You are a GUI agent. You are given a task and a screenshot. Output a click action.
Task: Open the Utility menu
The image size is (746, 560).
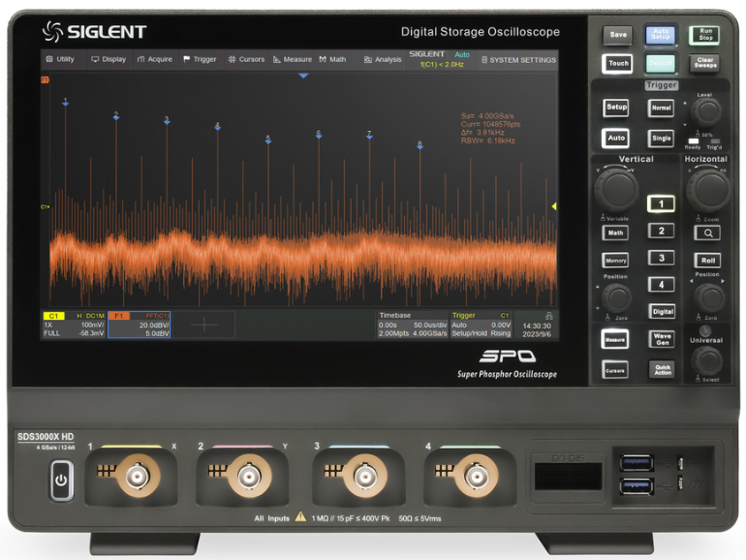pos(60,59)
